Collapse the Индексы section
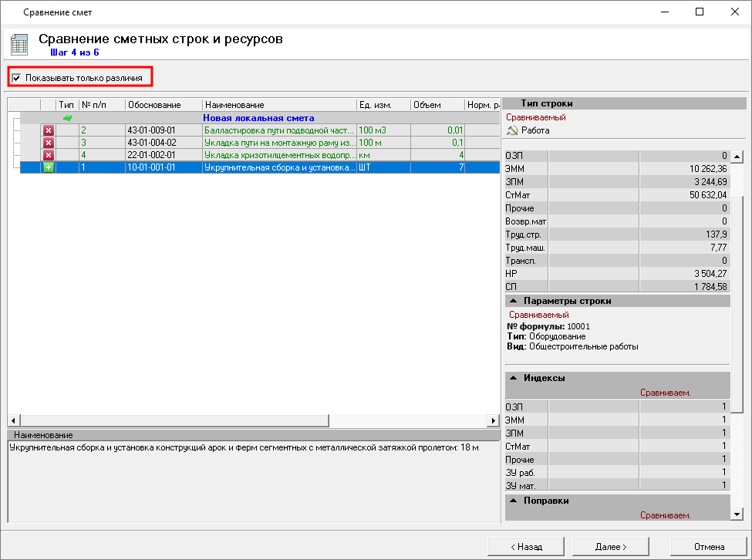 click(513, 378)
